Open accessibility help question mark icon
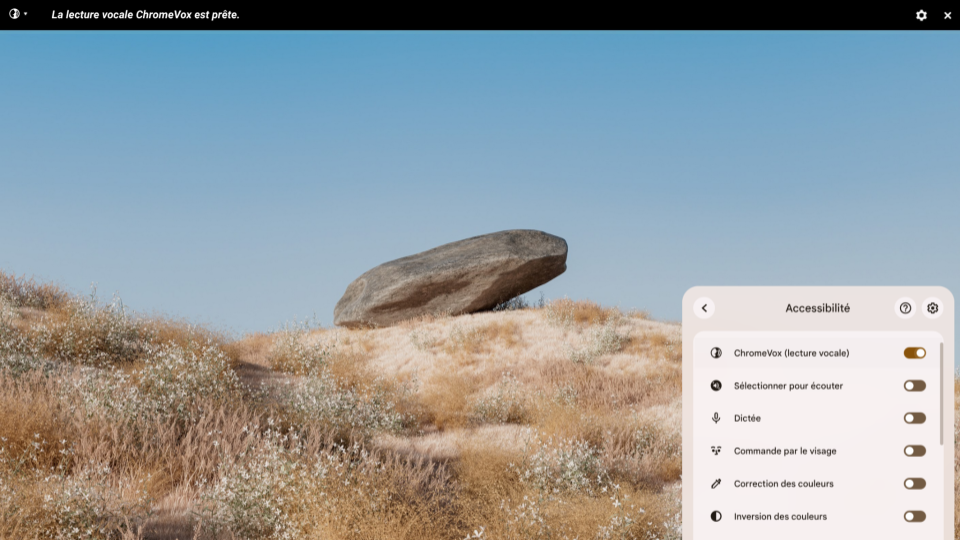 pos(905,308)
